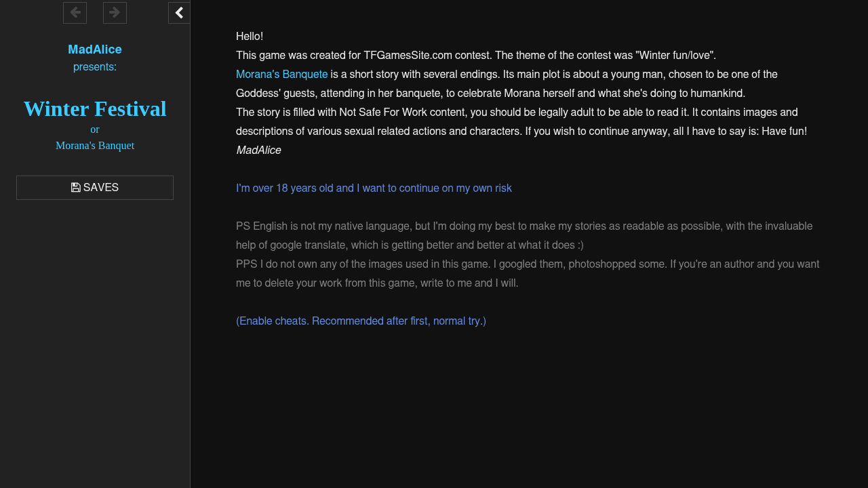Click the PS note about English

pyautogui.click(x=524, y=226)
